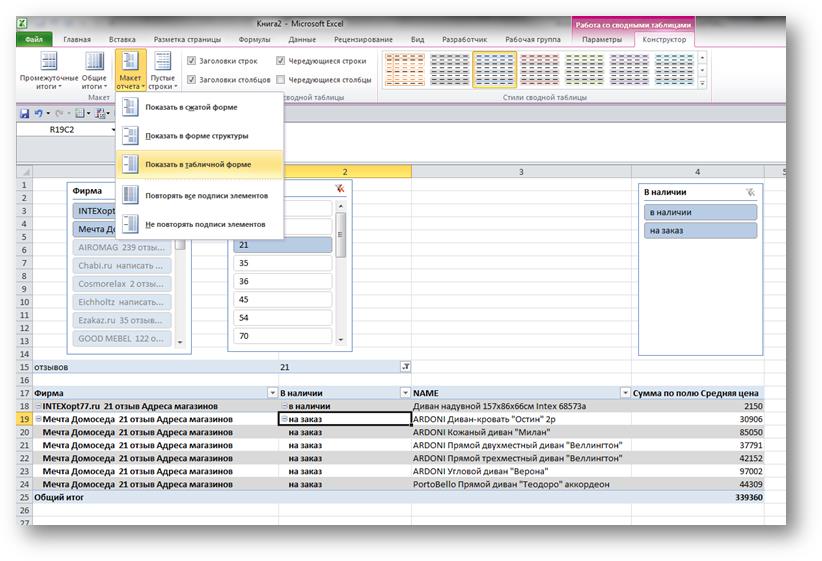Open the Данные tab

coord(302,39)
